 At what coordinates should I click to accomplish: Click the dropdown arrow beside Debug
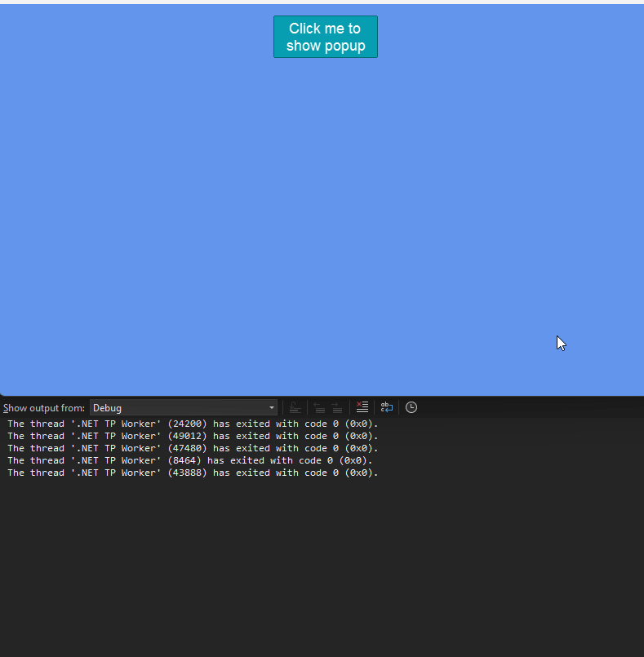272,407
